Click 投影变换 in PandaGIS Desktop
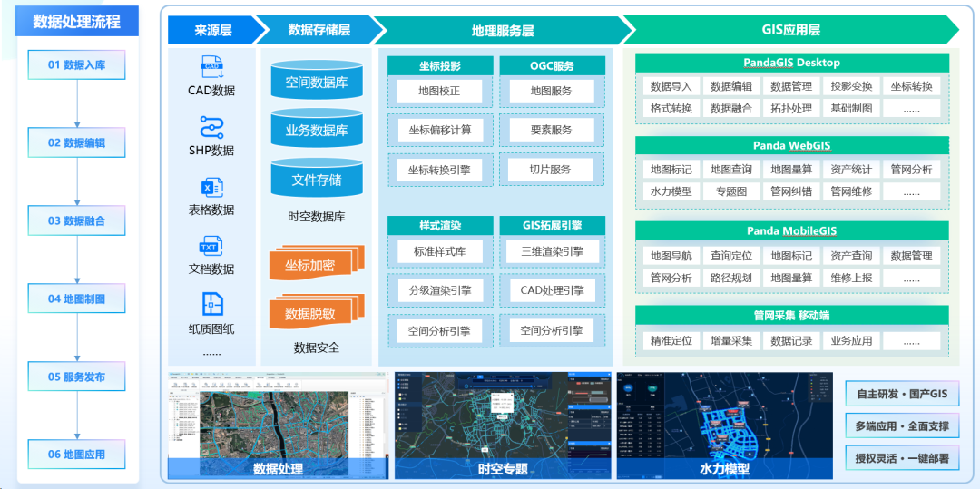The height and width of the screenshot is (489, 980). (x=851, y=86)
